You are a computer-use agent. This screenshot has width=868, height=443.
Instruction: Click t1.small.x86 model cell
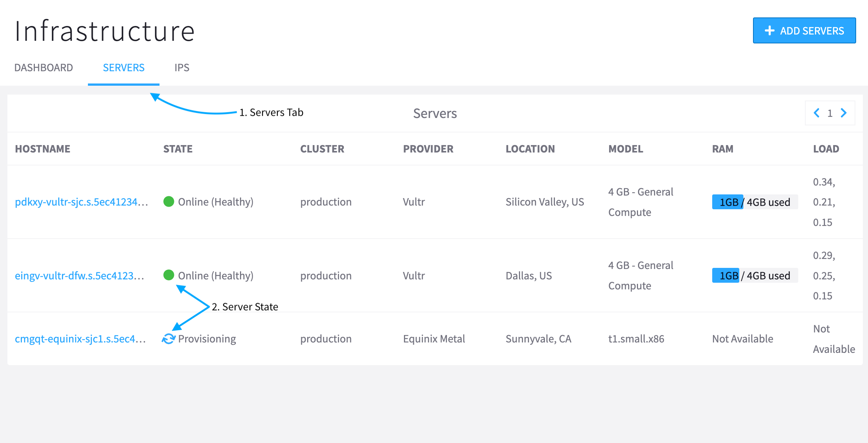[x=636, y=339]
